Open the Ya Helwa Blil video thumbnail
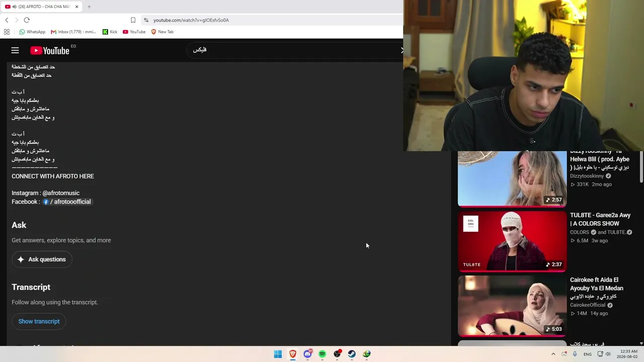The width and height of the screenshot is (644, 362). point(512,178)
